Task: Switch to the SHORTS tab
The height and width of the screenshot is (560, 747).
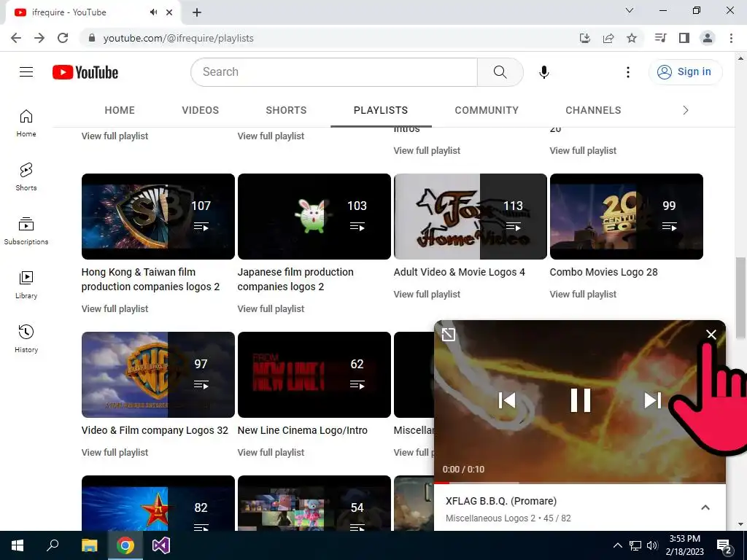Action: [x=286, y=111]
